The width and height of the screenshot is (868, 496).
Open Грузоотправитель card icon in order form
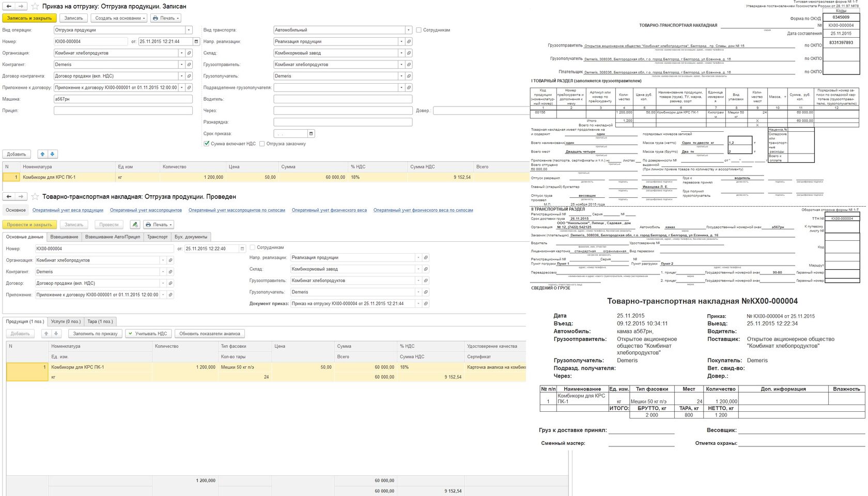[x=409, y=65]
